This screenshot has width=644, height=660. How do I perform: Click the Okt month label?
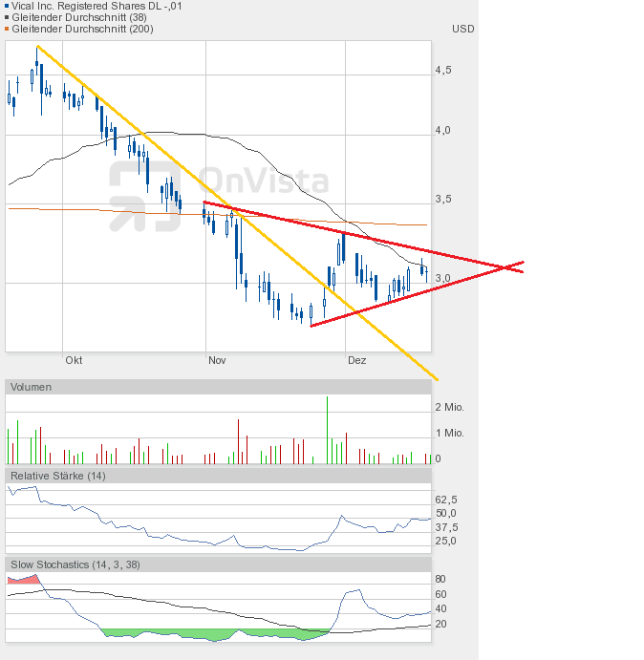(74, 360)
